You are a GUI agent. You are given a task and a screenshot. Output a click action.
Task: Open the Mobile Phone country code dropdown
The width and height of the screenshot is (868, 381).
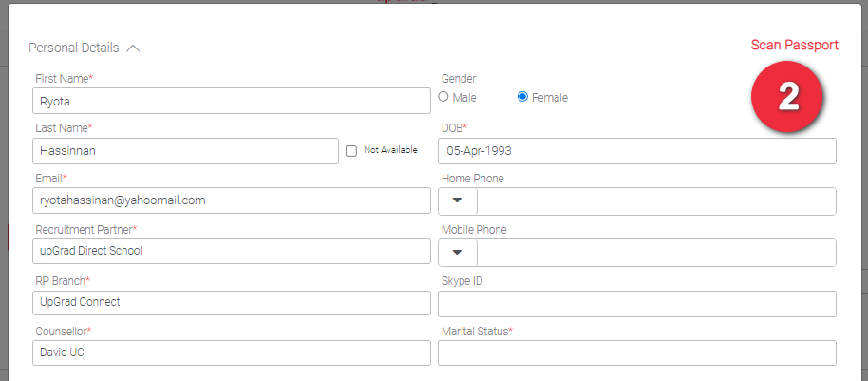pos(458,253)
